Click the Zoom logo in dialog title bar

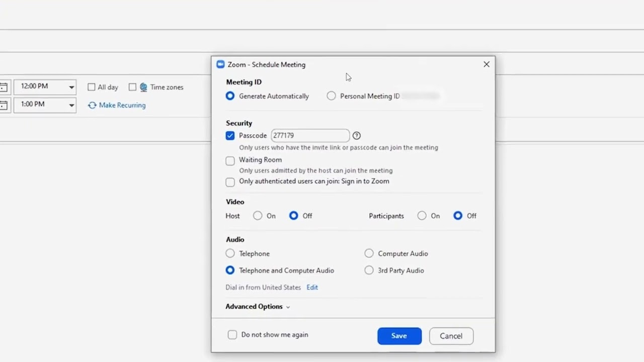[x=220, y=64]
